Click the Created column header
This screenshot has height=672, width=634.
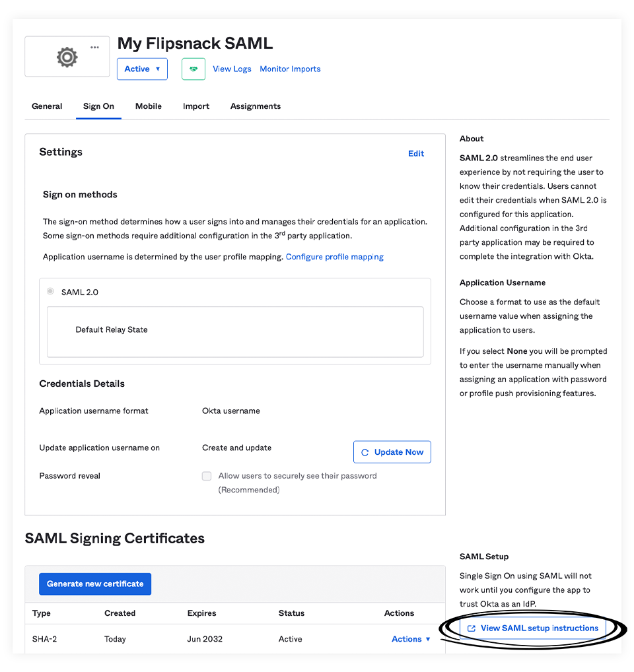point(120,613)
